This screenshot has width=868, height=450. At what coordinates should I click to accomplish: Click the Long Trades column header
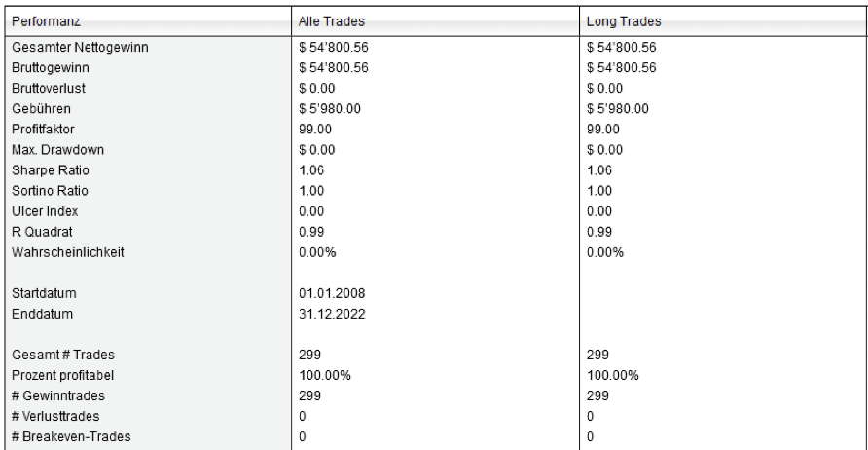pyautogui.click(x=619, y=20)
